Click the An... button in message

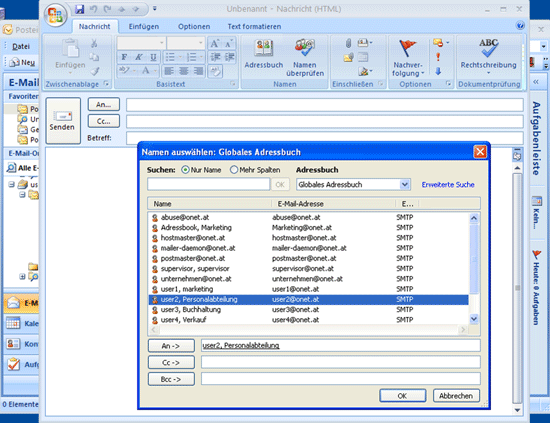(103, 104)
